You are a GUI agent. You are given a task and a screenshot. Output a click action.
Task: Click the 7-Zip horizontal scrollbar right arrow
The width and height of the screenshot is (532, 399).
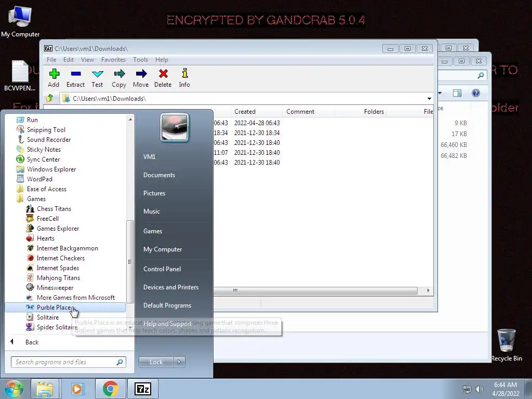[428, 290]
